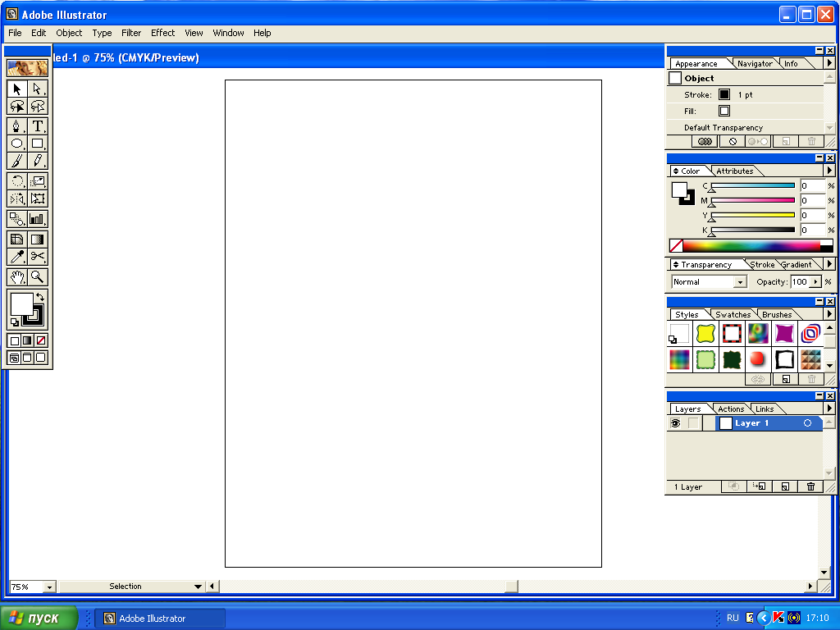Open the File menu
Viewport: 840px width, 630px height.
(x=15, y=33)
